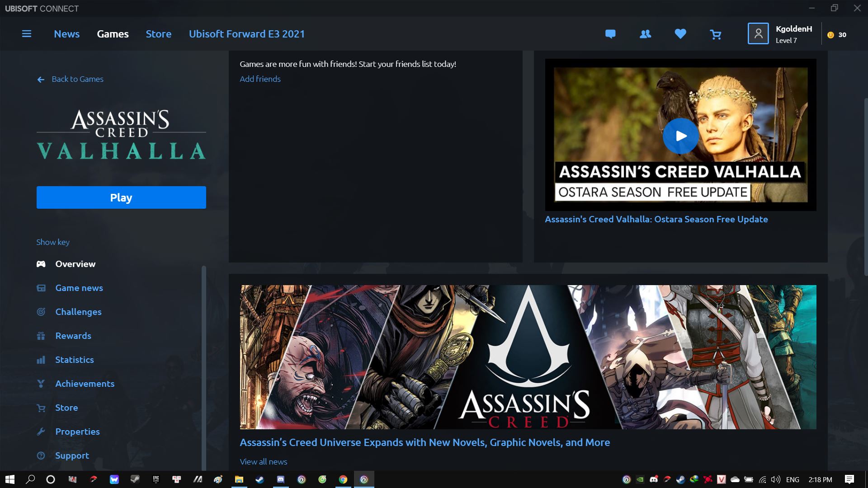Click the friends/social icon in header
The image size is (868, 488).
click(x=645, y=34)
